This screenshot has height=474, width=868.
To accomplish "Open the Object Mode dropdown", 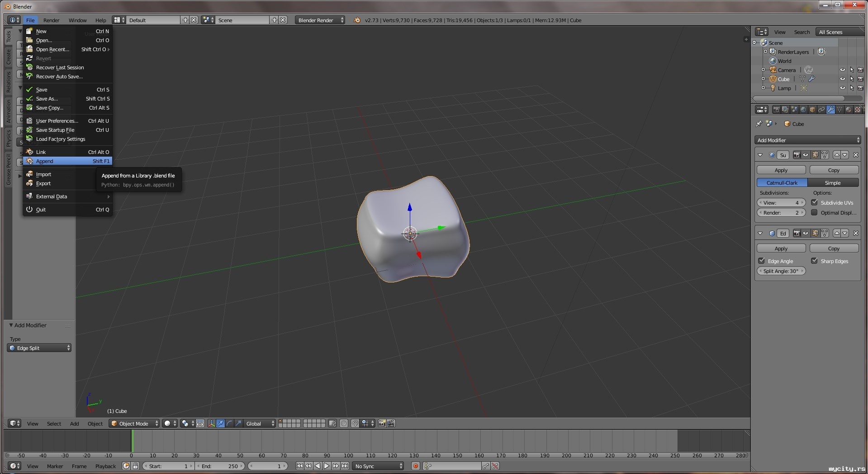I will [x=134, y=423].
